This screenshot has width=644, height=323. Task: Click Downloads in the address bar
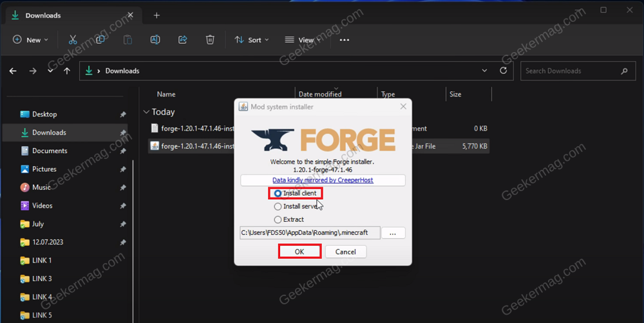pyautogui.click(x=122, y=71)
